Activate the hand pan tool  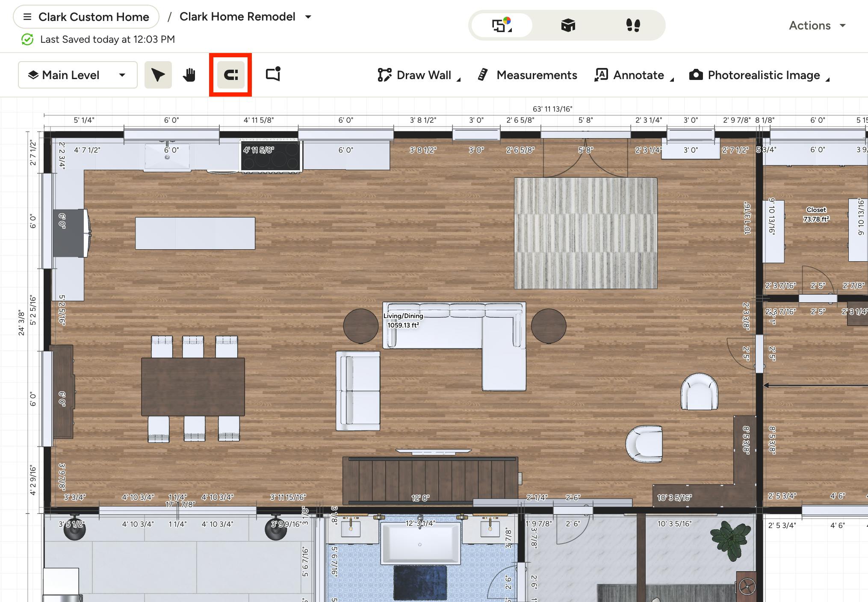[x=189, y=75]
